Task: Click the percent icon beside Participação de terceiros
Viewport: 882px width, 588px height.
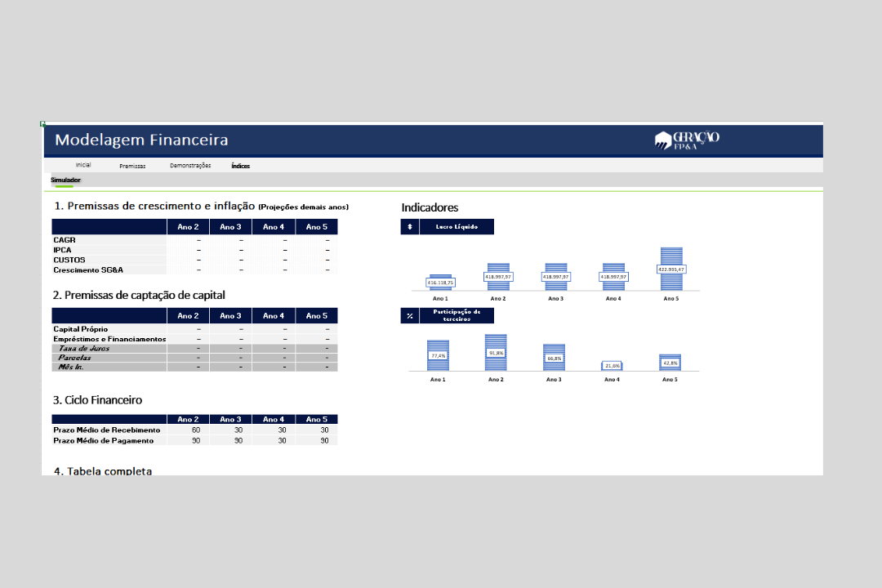Action: click(x=409, y=316)
